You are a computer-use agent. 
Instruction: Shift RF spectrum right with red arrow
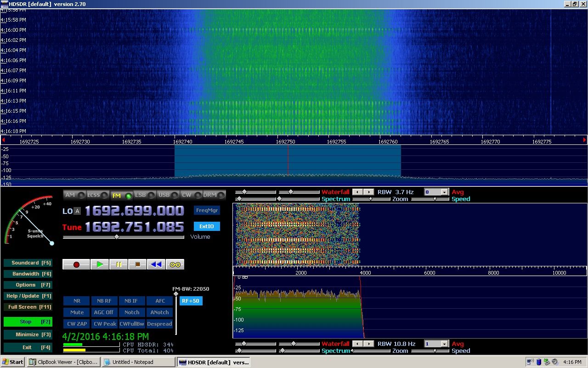pyautogui.click(x=585, y=140)
